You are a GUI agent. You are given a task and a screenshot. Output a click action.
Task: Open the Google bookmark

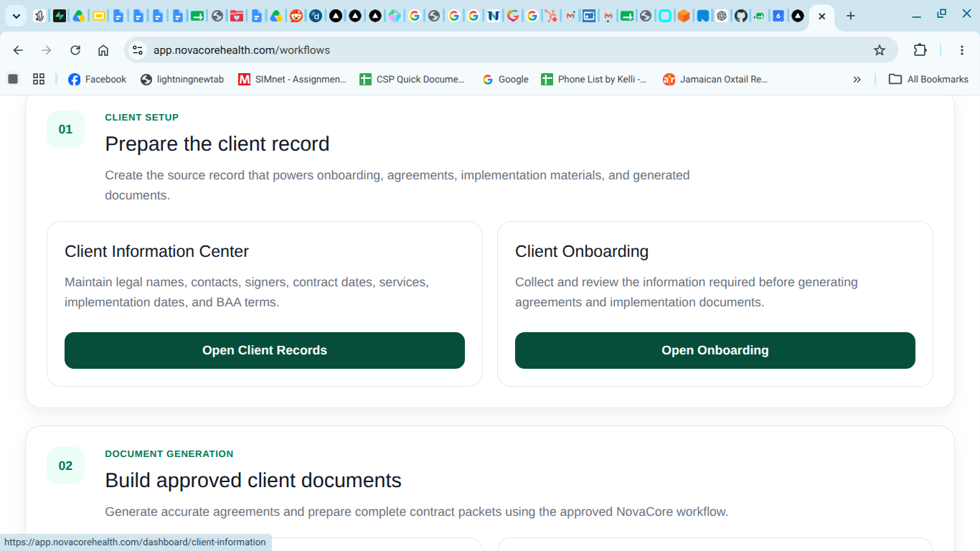pyautogui.click(x=506, y=80)
